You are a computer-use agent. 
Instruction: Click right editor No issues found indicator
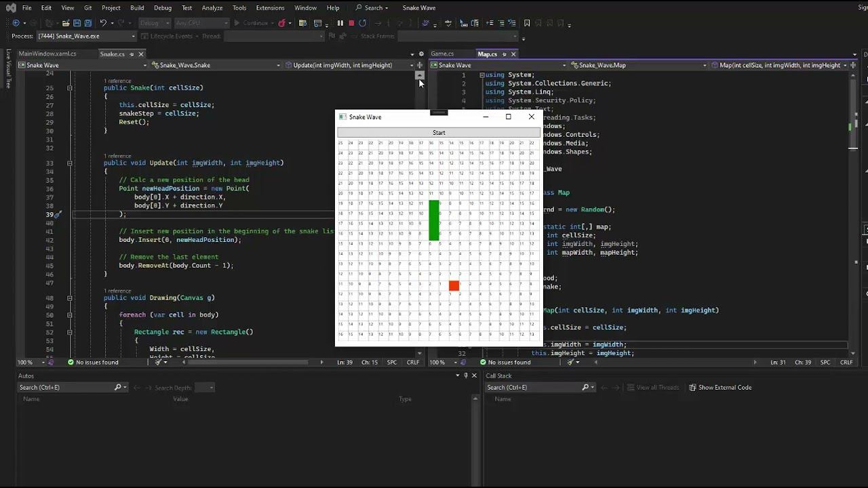coord(505,363)
